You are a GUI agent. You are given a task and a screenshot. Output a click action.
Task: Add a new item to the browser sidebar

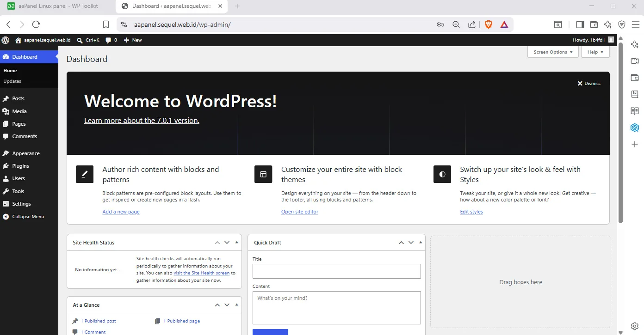pos(635,144)
